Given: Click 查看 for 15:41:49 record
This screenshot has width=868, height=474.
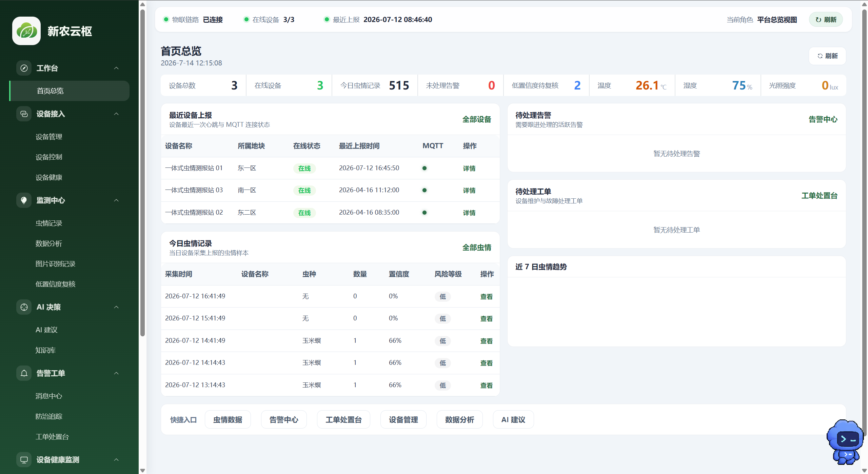Looking at the screenshot, I should [487, 318].
